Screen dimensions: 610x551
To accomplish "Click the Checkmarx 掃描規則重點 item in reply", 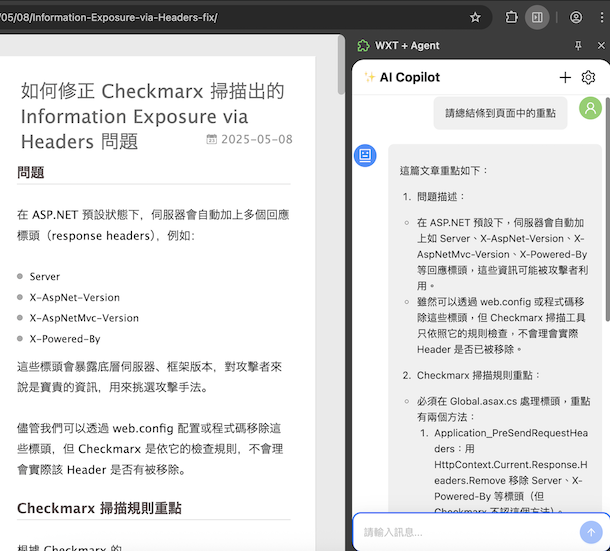I will [x=478, y=375].
